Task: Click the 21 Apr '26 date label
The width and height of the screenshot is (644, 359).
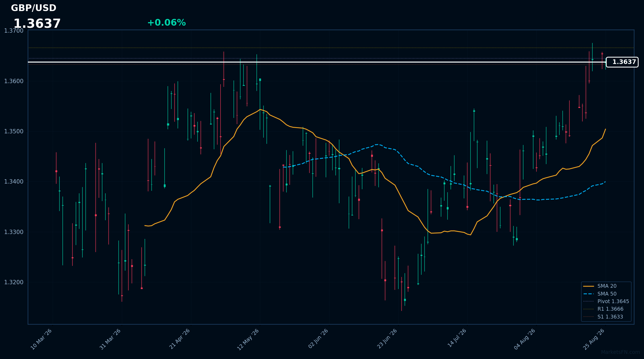Action: (179, 339)
